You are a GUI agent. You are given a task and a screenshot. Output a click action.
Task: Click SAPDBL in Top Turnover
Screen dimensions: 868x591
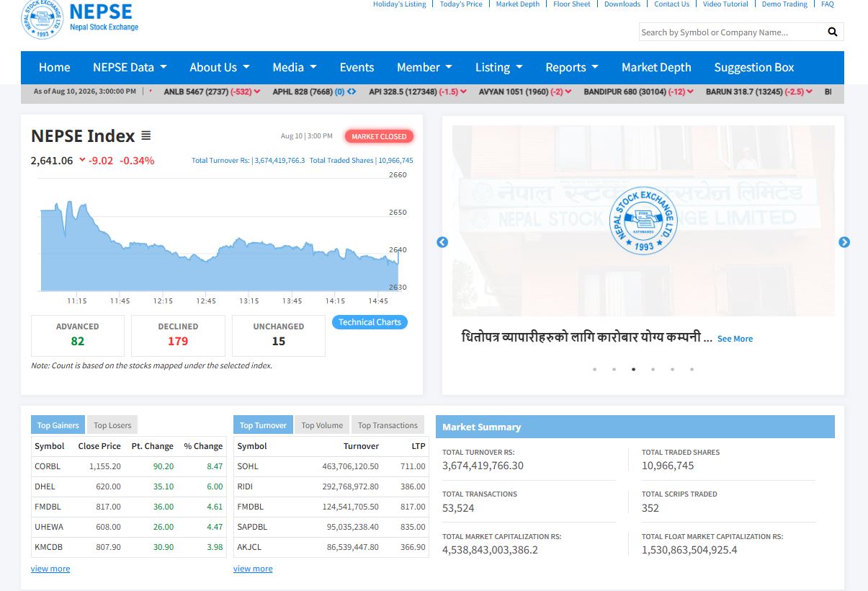[252, 527]
